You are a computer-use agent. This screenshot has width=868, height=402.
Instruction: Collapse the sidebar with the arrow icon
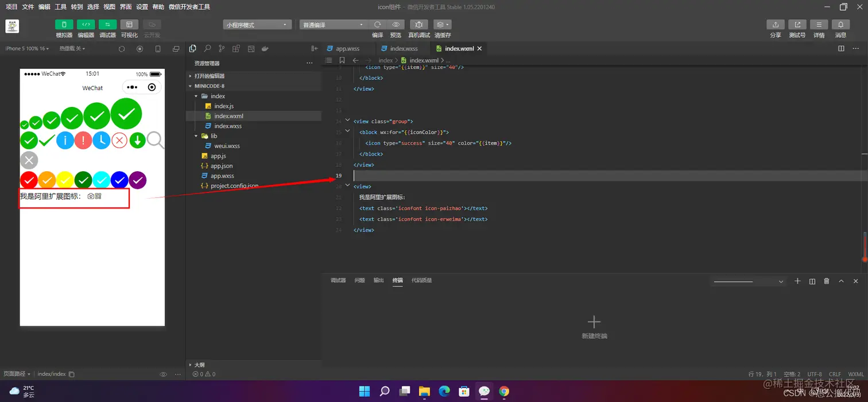(314, 49)
